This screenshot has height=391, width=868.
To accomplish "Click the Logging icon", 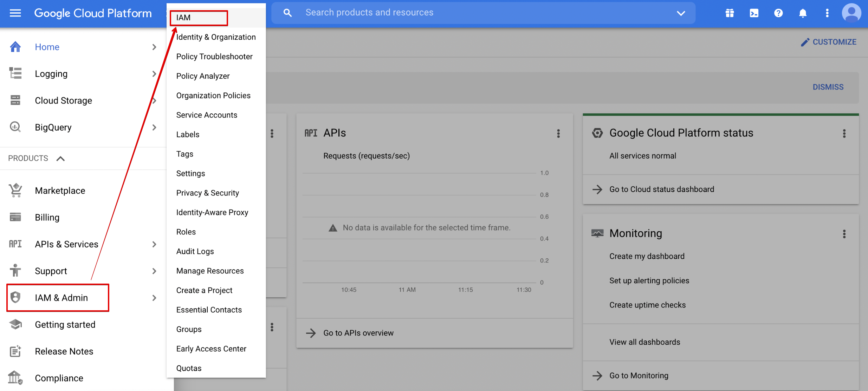I will pyautogui.click(x=15, y=73).
